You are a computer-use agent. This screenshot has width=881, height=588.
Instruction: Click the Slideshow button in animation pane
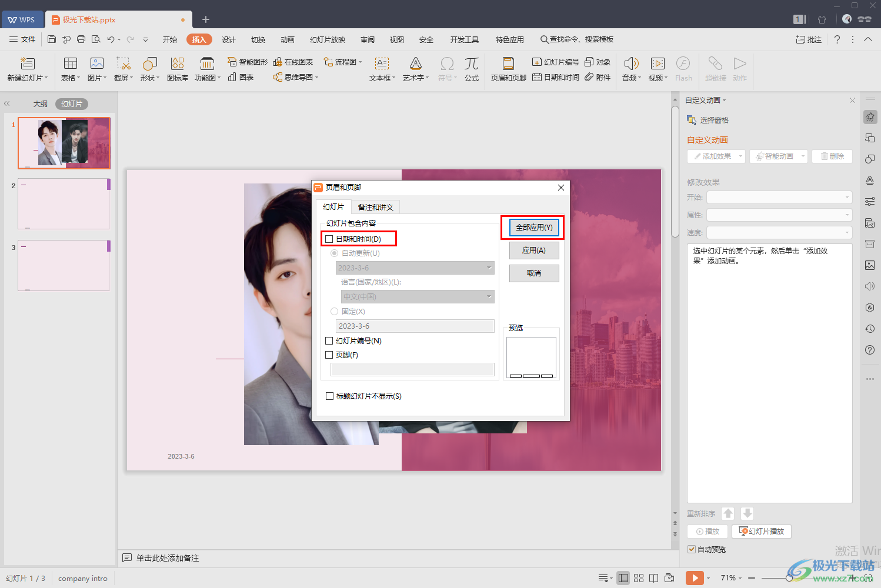(x=762, y=531)
